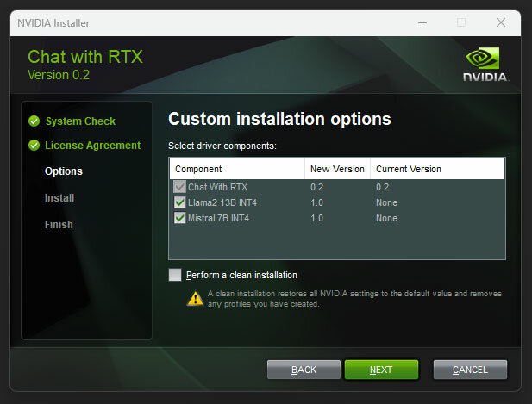
Task: Select the Options step in the sidebar
Action: click(64, 171)
